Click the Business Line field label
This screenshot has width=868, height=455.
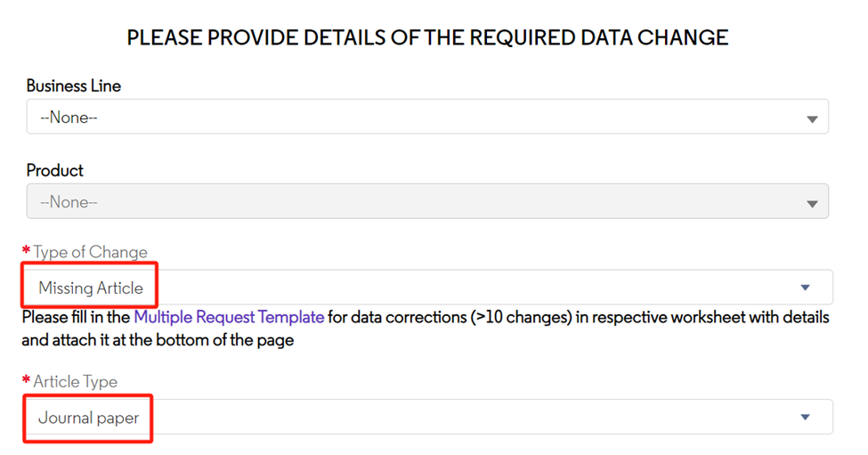tap(74, 85)
